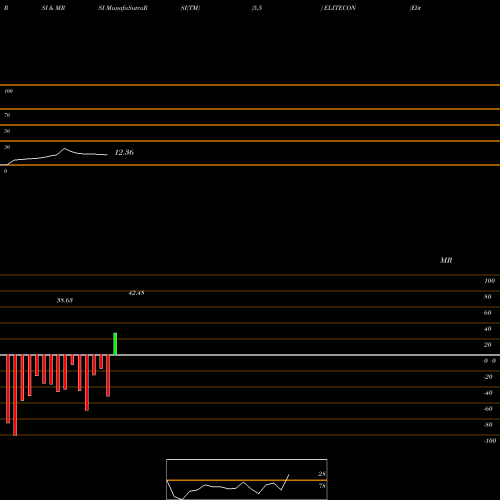This screenshot has height=500, width=500.
Task: Click the peak of the white RSI line
Action: [65, 149]
